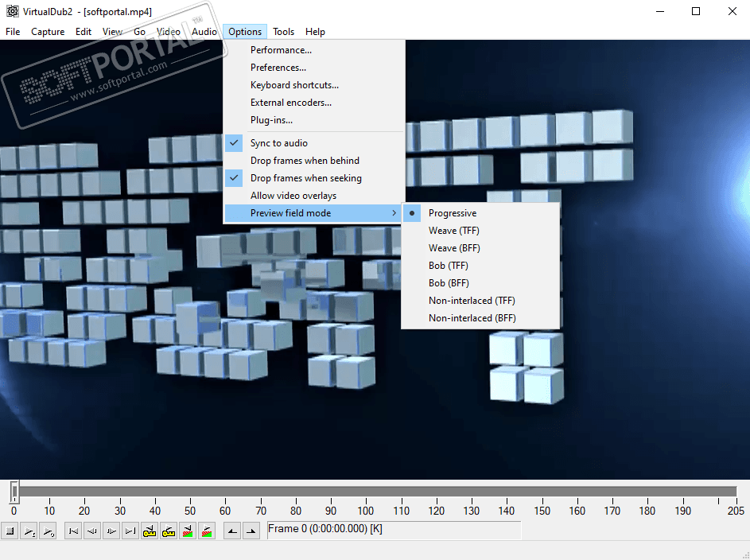Close the VirtualDub2 window
Viewport: 750px width, 560px height.
click(733, 11)
